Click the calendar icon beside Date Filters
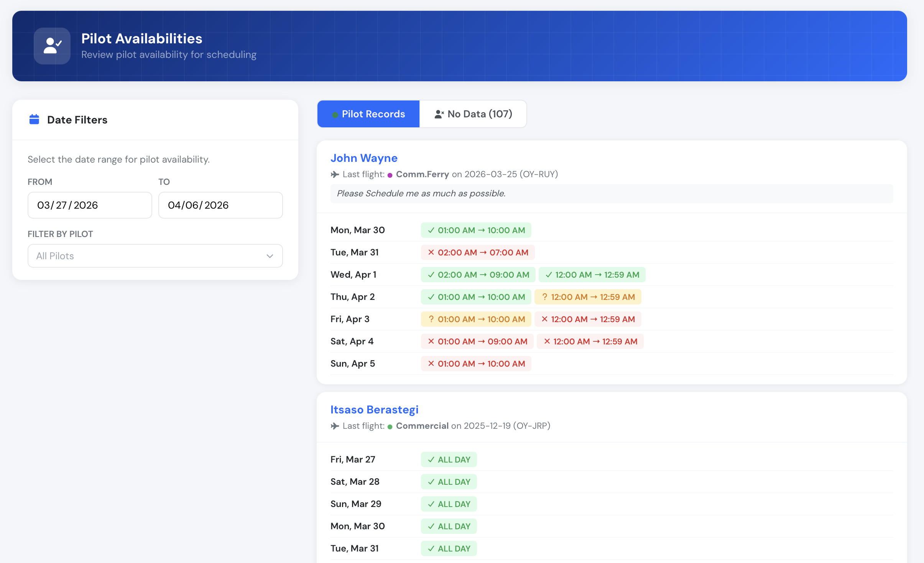 coord(35,119)
